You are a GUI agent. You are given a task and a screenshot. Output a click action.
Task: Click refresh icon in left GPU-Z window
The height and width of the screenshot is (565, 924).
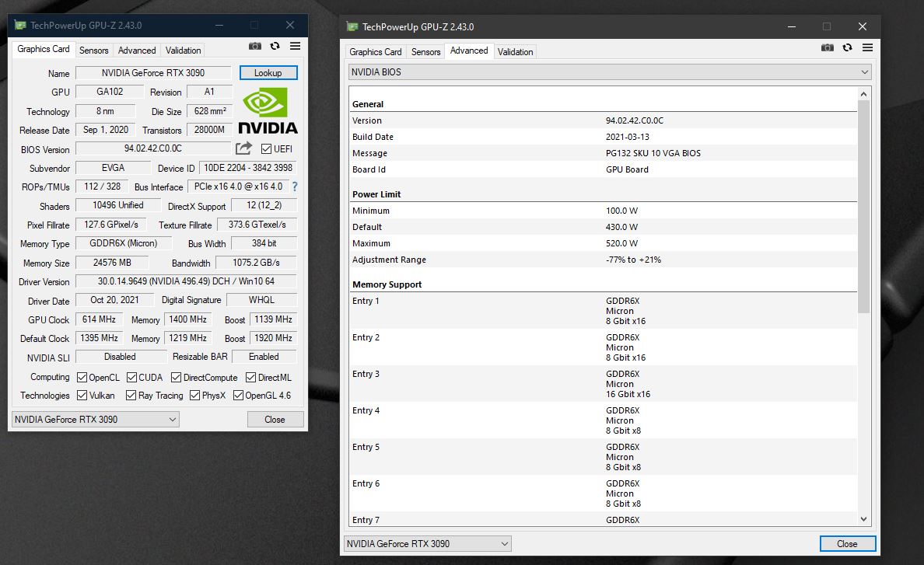(275, 46)
